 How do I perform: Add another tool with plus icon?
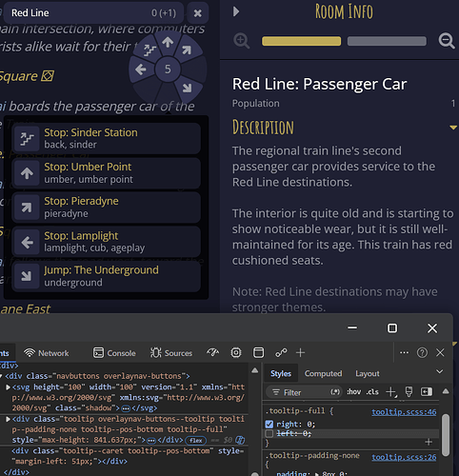tap(300, 352)
